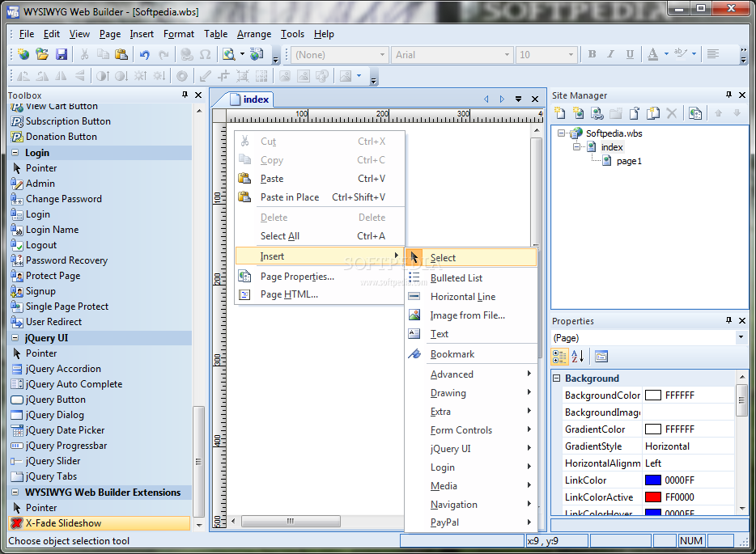Image resolution: width=756 pixels, height=554 pixels.
Task: Choose Select All from context menu
Action: 320,236
